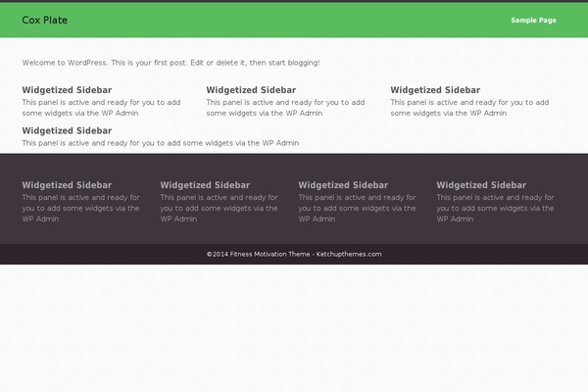Click fourth footer widget description text
Viewport: 588px width, 392px height.
tap(495, 208)
